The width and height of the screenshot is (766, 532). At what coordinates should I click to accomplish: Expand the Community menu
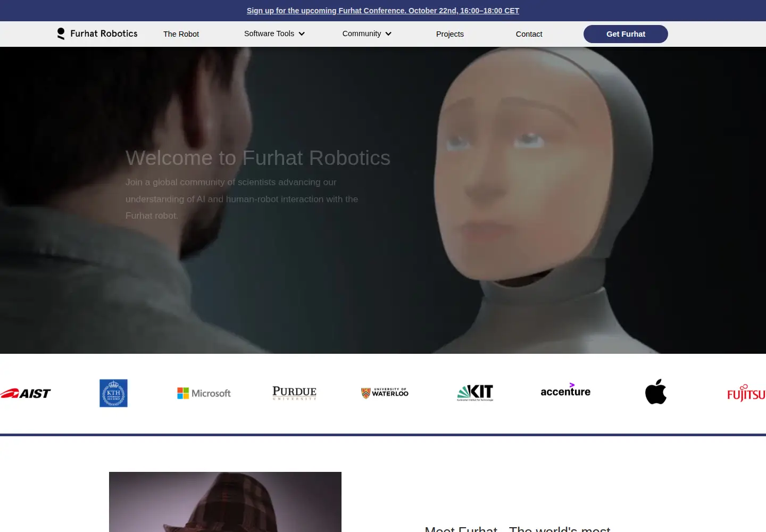coord(367,34)
